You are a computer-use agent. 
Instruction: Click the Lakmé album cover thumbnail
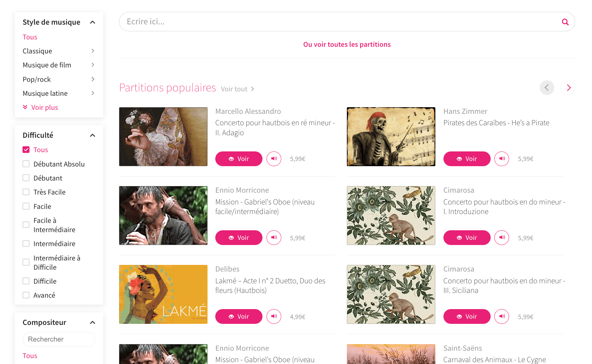pyautogui.click(x=163, y=294)
